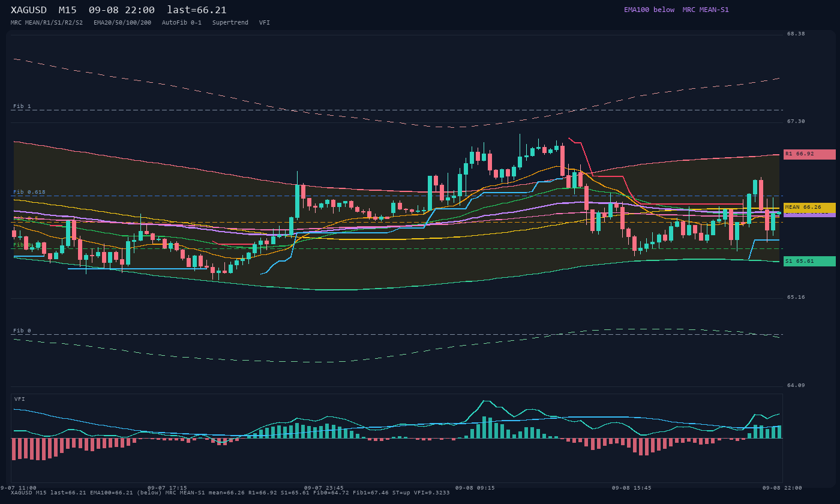Click the 09-08 22:00 time axis label
Image resolution: width=840 pixels, height=504 pixels.
[782, 488]
